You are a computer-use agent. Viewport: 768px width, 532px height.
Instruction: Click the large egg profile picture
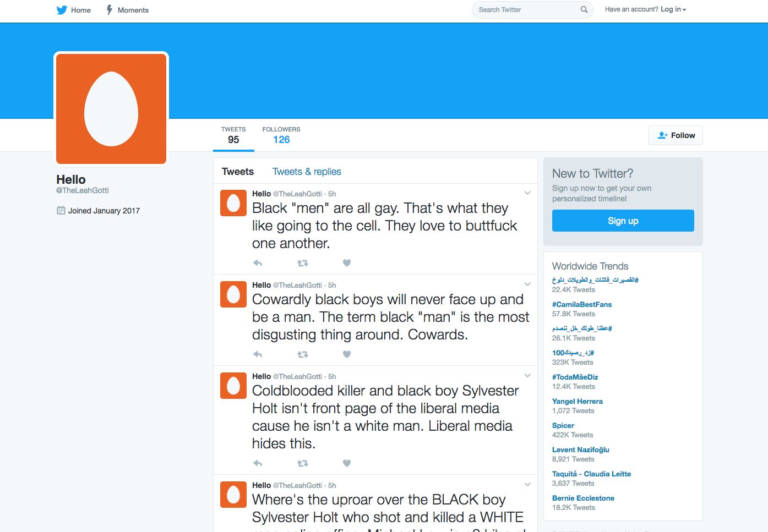pos(111,109)
